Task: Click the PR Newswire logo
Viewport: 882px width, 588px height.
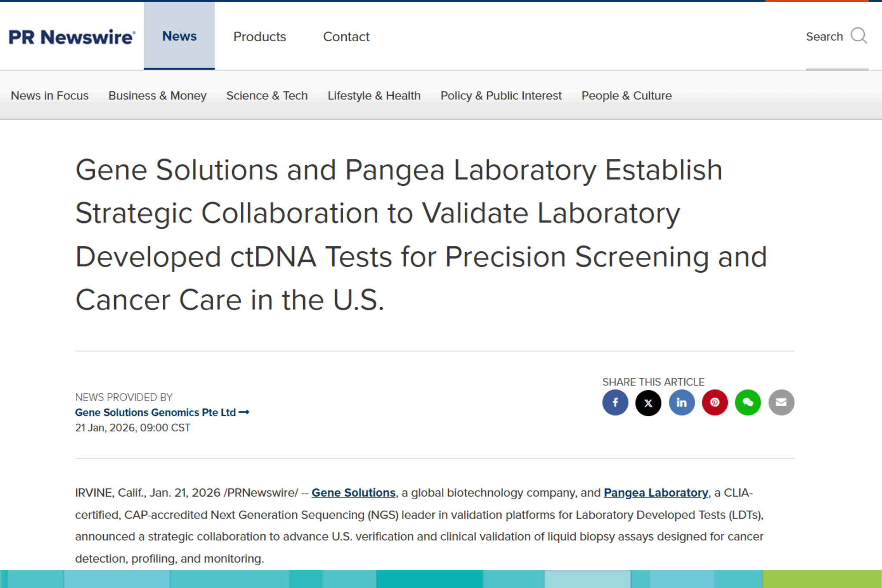Action: click(x=71, y=36)
